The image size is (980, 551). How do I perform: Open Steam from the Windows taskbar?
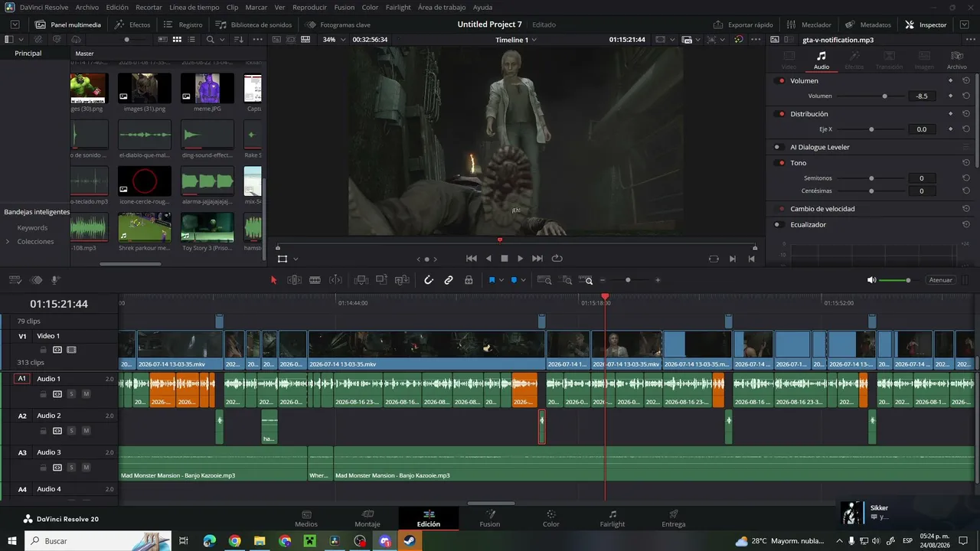[x=410, y=541]
